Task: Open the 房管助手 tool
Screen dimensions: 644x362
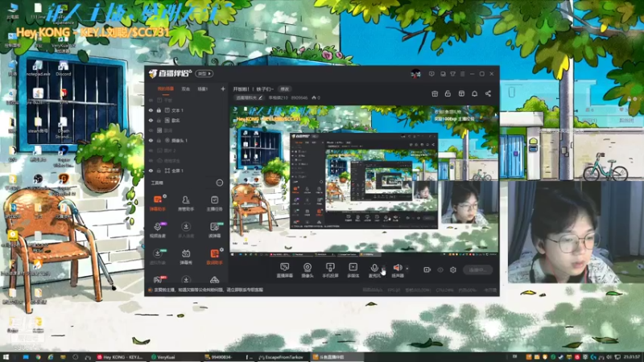Action: pos(186,203)
